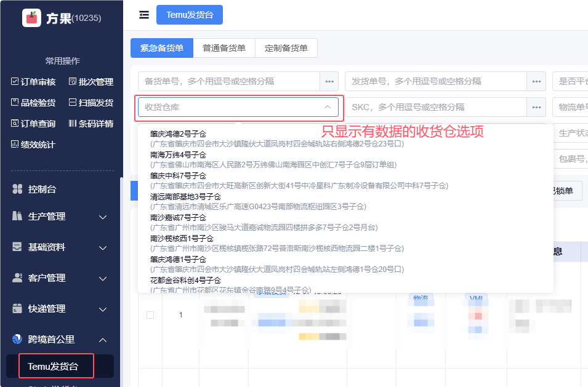588x387 pixels.
Task: Toggle the sidebar collapse hamburger icon
Action: (144, 15)
